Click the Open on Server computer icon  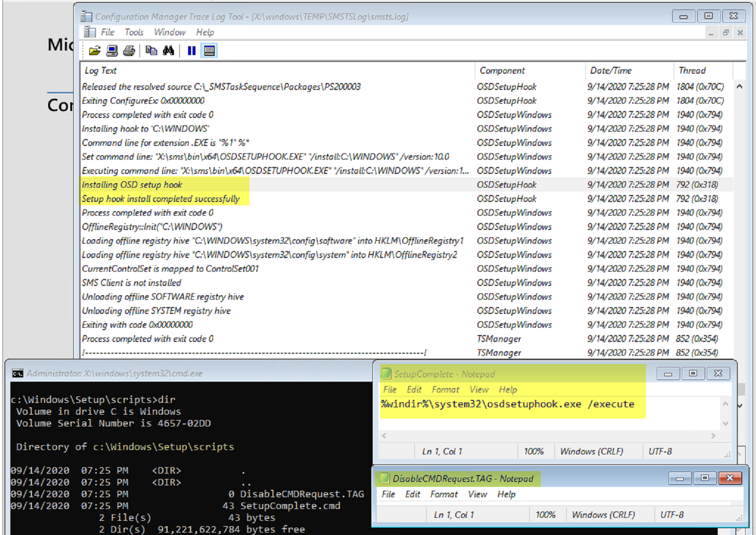tap(112, 51)
